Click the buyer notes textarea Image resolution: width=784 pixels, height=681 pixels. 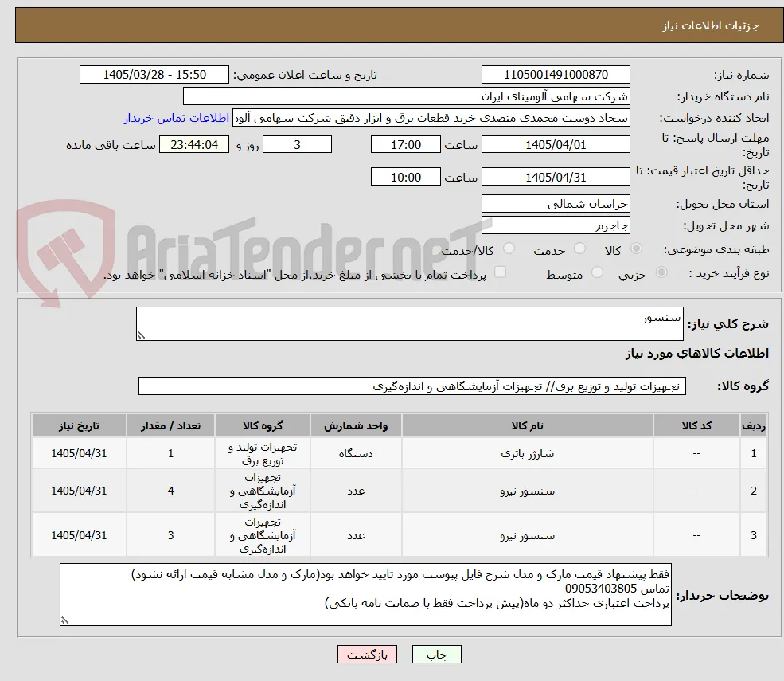coord(365,594)
